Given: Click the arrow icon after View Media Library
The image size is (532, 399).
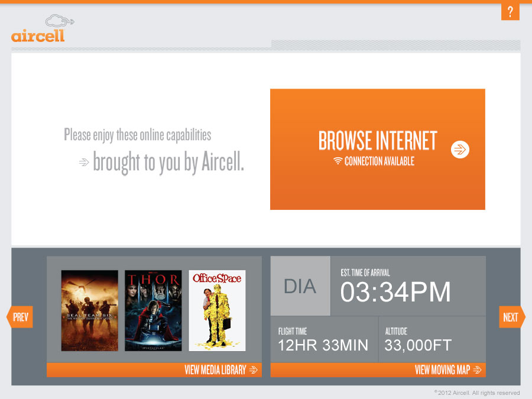Looking at the screenshot, I should point(254,370).
